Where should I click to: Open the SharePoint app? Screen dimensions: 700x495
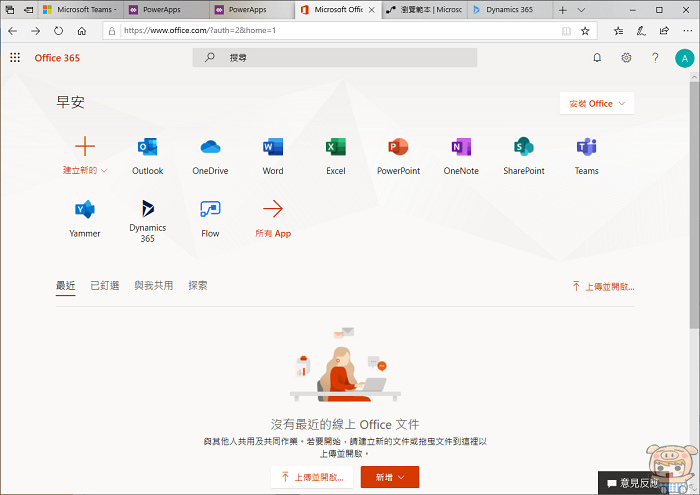tap(524, 149)
